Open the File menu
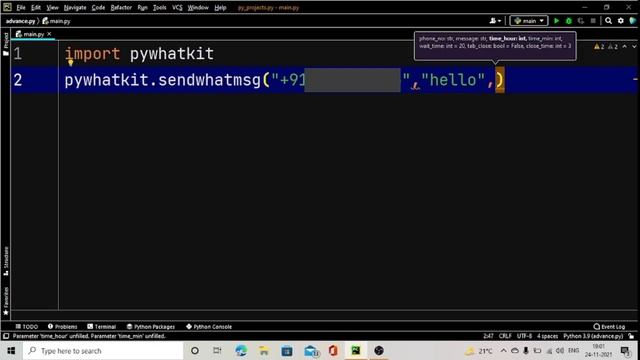This screenshot has width=640, height=360. coord(21,7)
